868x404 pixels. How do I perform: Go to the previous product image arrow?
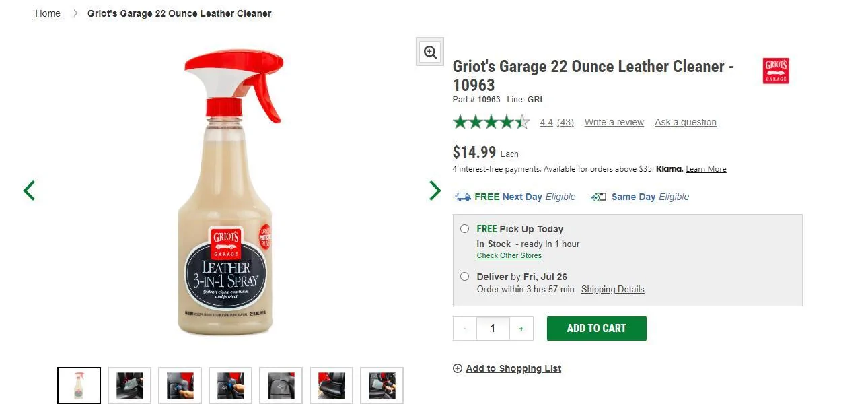29,191
